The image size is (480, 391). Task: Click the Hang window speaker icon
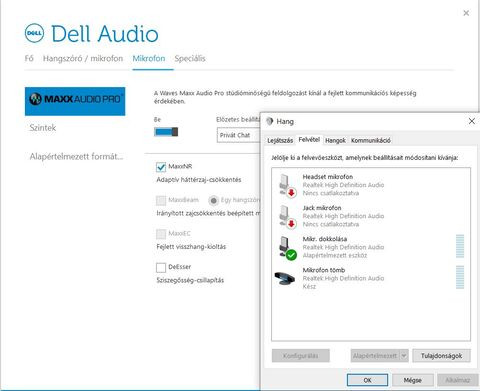270,121
